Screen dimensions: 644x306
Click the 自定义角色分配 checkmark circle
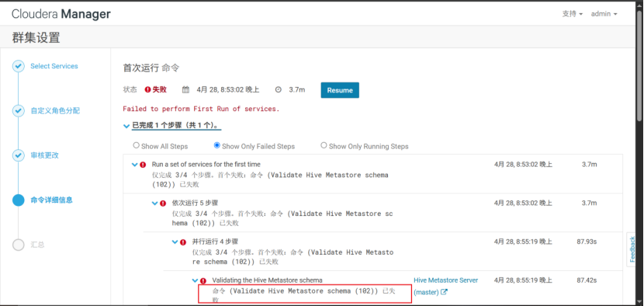[x=19, y=110]
